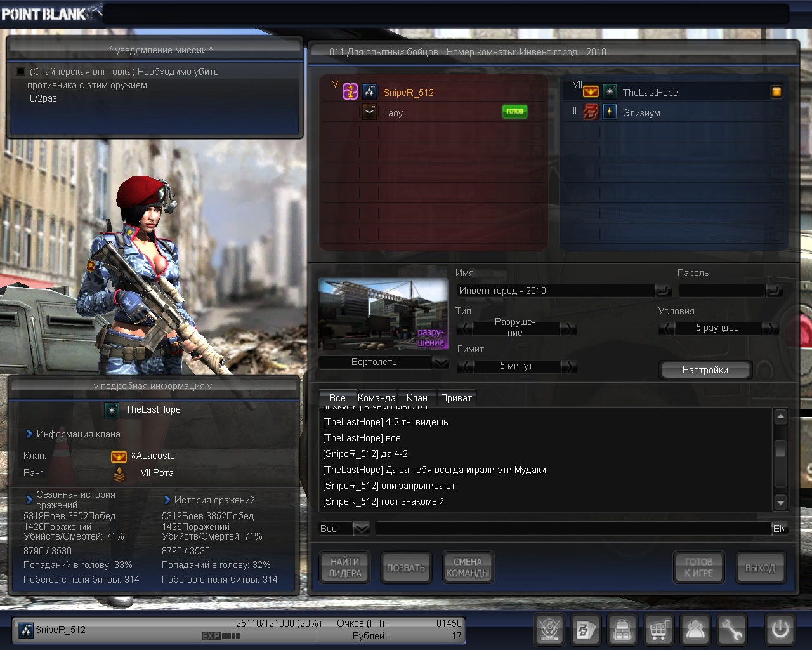Tick the sniper rifle mission checkbox
The width and height of the screenshot is (812, 650).
[x=21, y=72]
